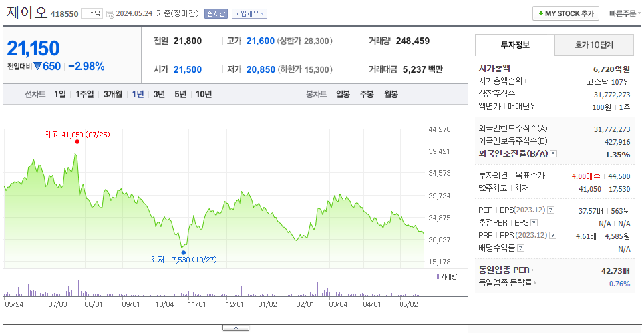Click the plus icon in MY STOCK 추가
Screen dimensions: 644x333
click(541, 13)
